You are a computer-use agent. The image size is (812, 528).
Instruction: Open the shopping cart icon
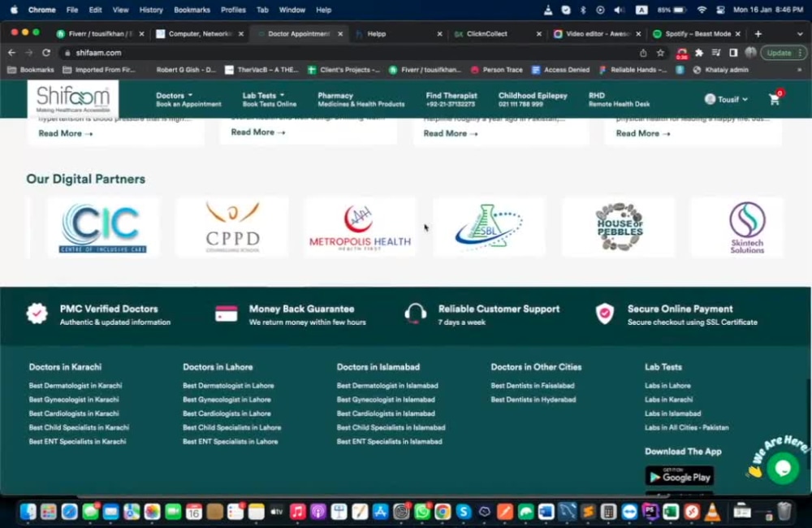[x=774, y=99]
